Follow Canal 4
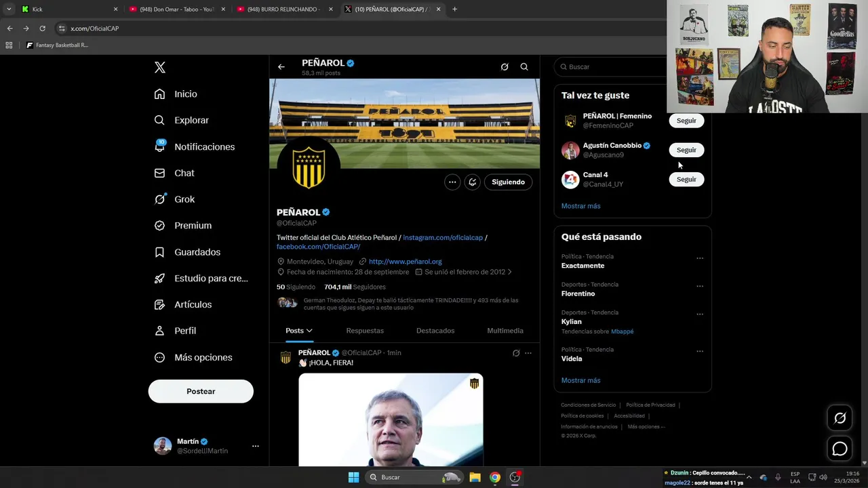 (686, 179)
